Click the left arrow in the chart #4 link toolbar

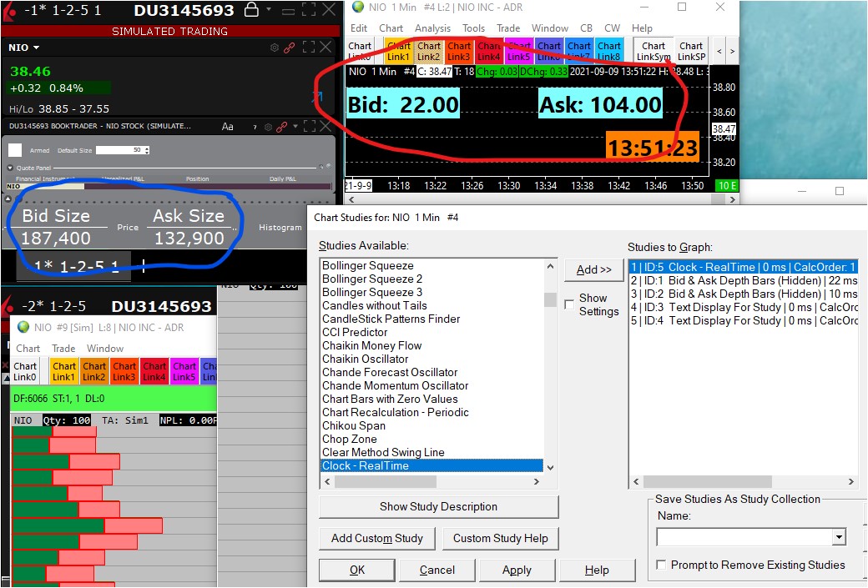pos(719,52)
